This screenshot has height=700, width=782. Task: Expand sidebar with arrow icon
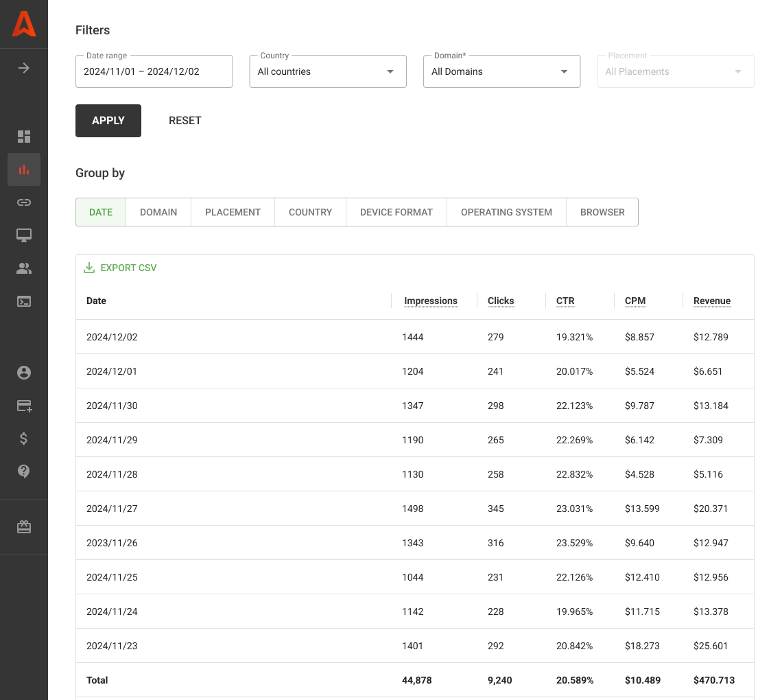point(24,68)
